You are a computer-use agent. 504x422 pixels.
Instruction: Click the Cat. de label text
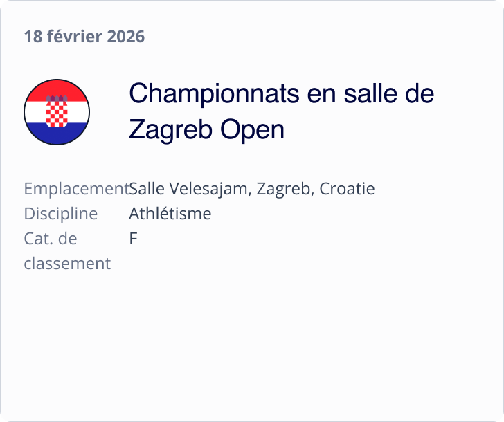[50, 239]
